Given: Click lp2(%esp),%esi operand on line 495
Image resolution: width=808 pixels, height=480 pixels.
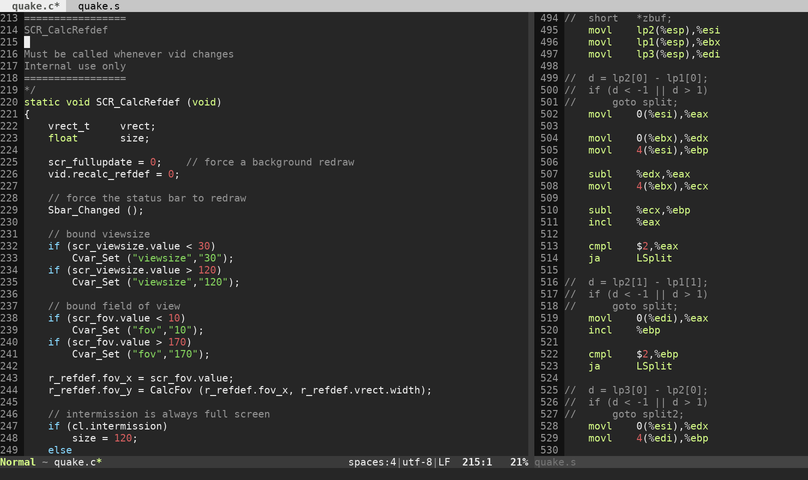Looking at the screenshot, I should pyautogui.click(x=678, y=30).
